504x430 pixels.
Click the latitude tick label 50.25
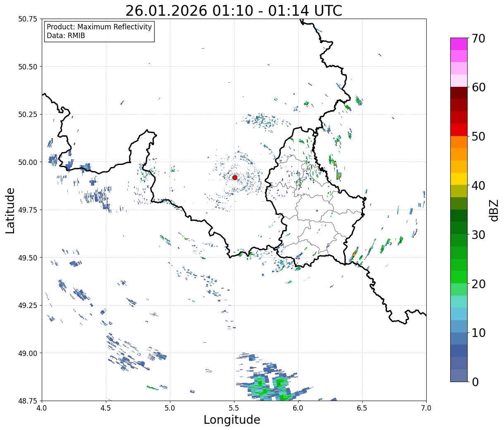click(x=27, y=115)
